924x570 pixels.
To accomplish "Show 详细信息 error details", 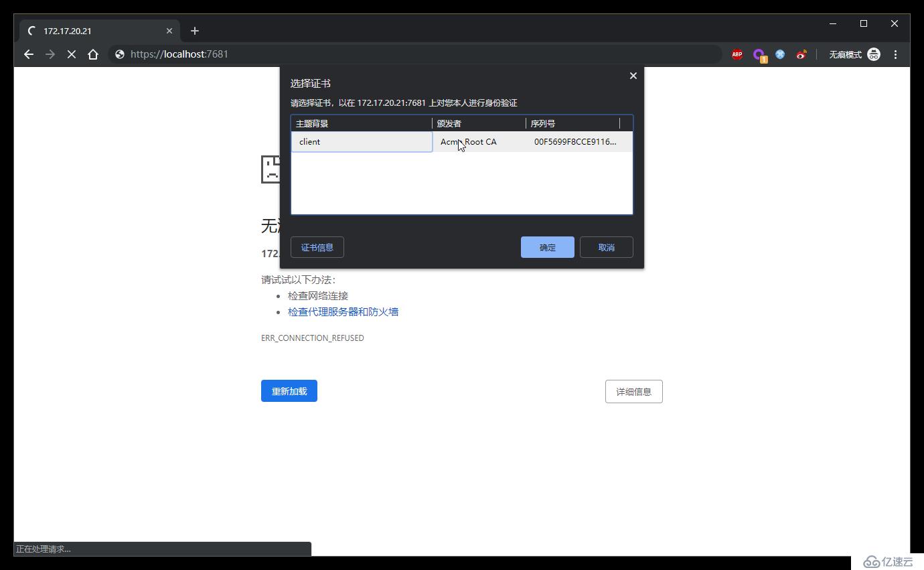I will point(634,392).
